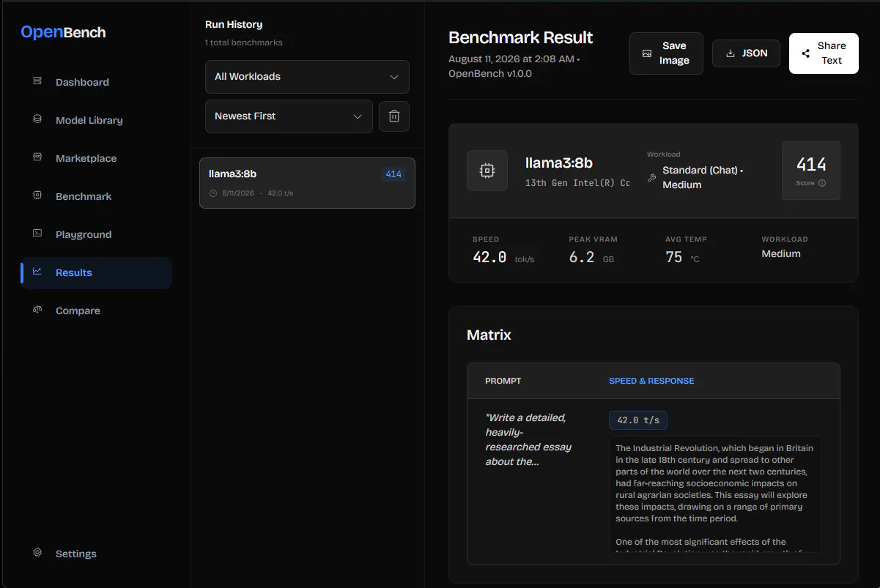Click the Matrix section heading
The height and width of the screenshot is (588, 880).
489,335
